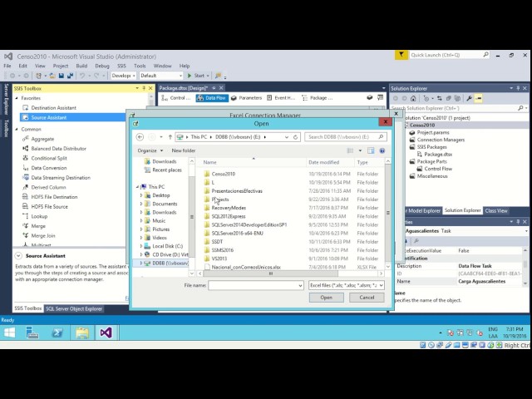Viewport: 532px width, 399px height.
Task: Expand Local Disk (C:) in navigation tree
Action: 141,246
